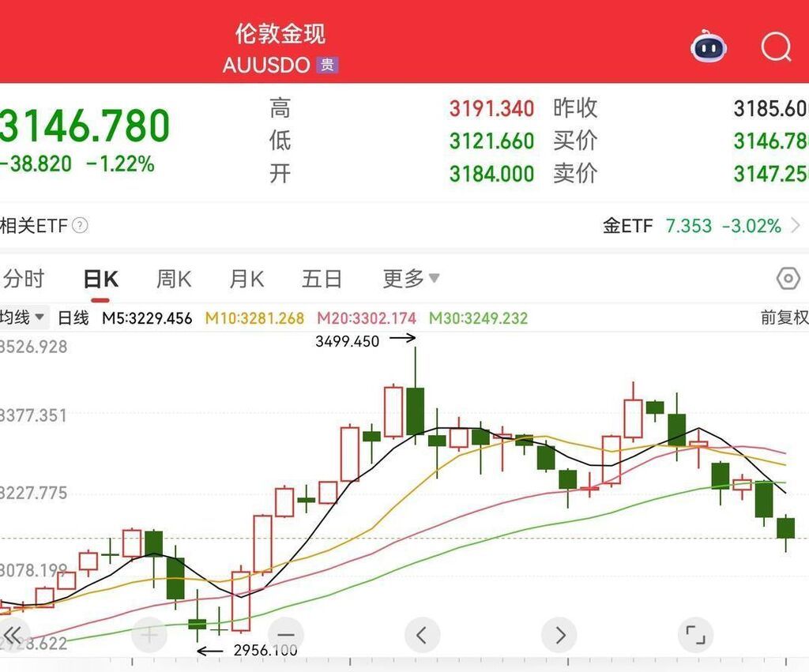Screen dimensions: 809x672
Task: Zoom in chart with plus button
Action: (x=149, y=634)
